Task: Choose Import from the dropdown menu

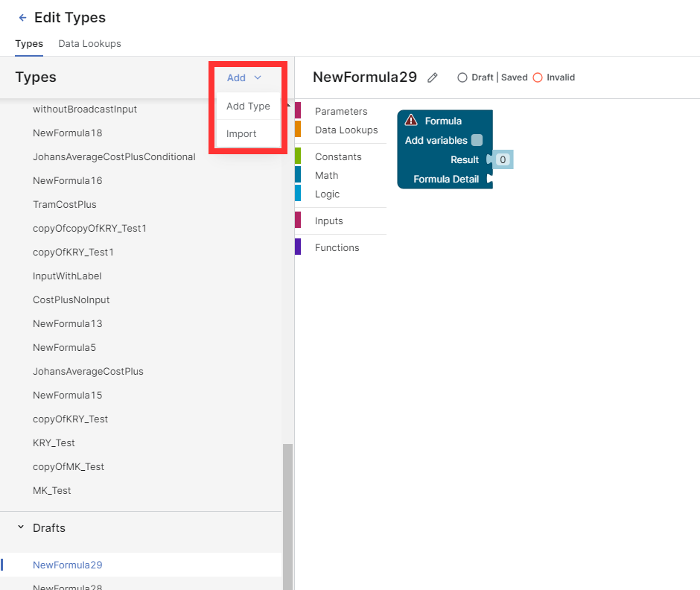Action: [x=241, y=134]
